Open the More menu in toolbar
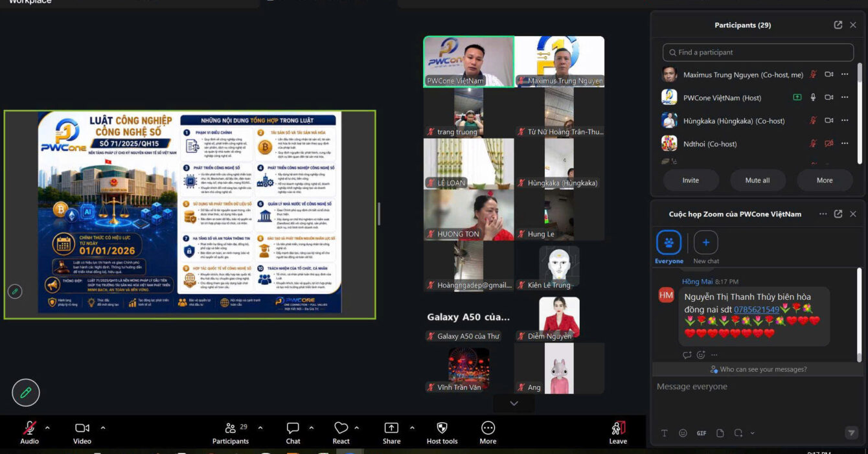 coord(488,433)
